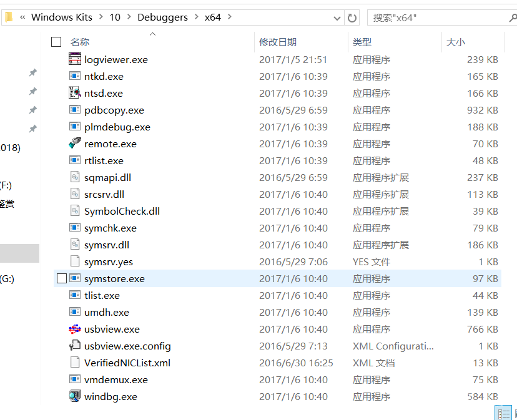Click the windbg.exe application icon
Screen dimensions: 517x420
tap(75, 396)
